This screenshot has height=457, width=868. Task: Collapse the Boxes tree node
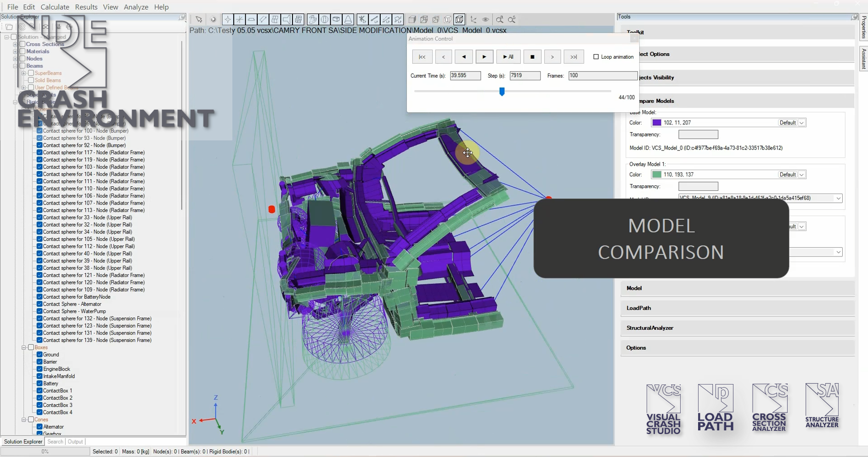(x=24, y=347)
